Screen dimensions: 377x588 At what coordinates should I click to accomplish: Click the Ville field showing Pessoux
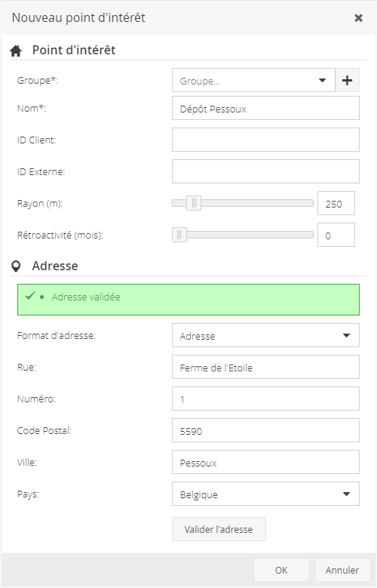(x=265, y=462)
